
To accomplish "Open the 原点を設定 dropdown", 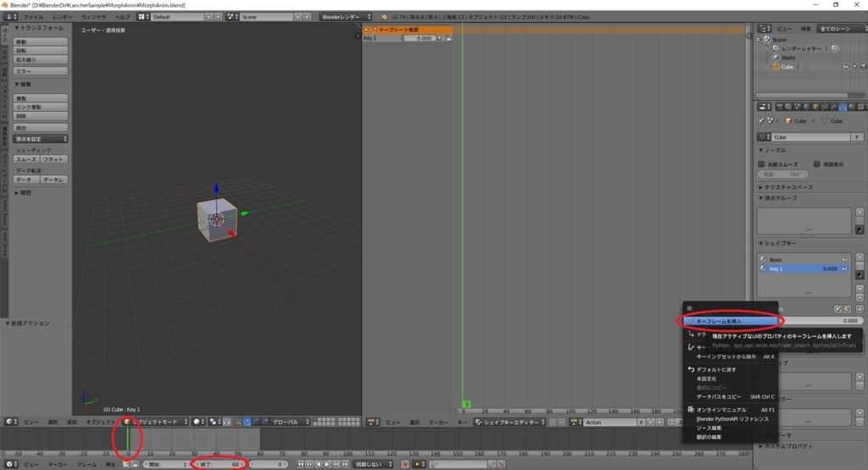I will [x=41, y=139].
